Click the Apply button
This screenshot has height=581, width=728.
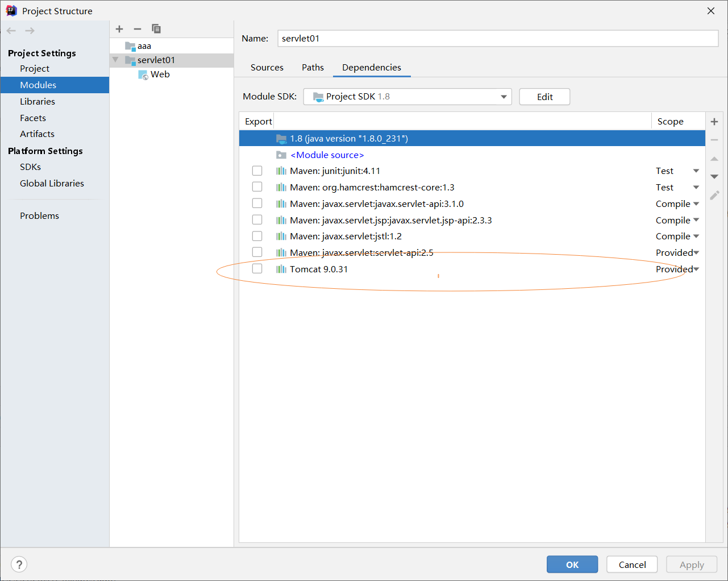tap(692, 565)
